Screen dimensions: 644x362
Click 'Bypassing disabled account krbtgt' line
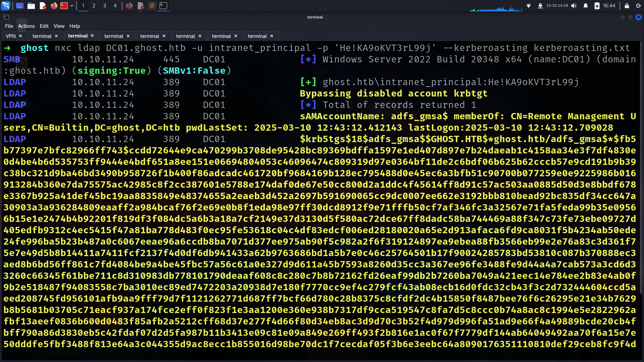393,94
